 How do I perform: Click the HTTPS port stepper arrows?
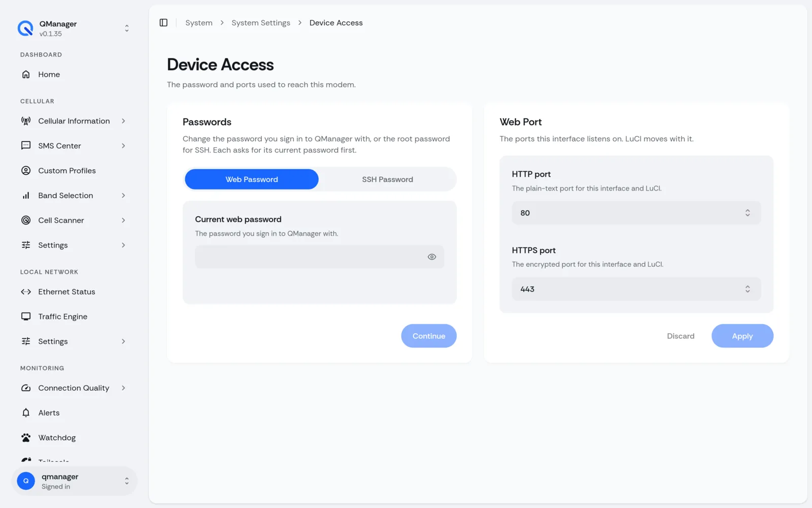[x=748, y=289]
